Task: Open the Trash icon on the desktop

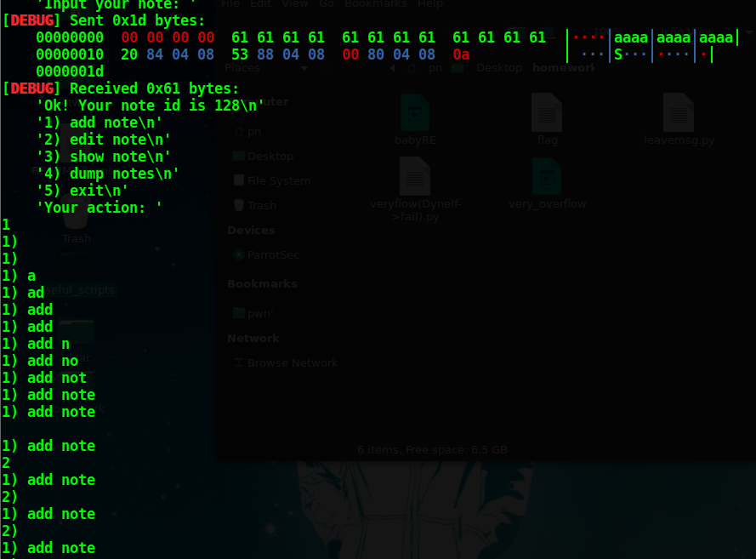Action: point(76,213)
